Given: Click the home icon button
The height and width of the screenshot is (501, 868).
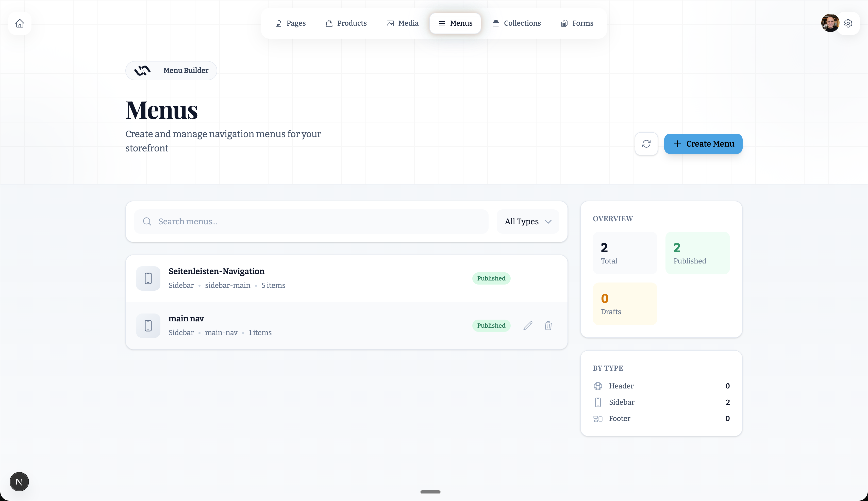Looking at the screenshot, I should click(20, 23).
